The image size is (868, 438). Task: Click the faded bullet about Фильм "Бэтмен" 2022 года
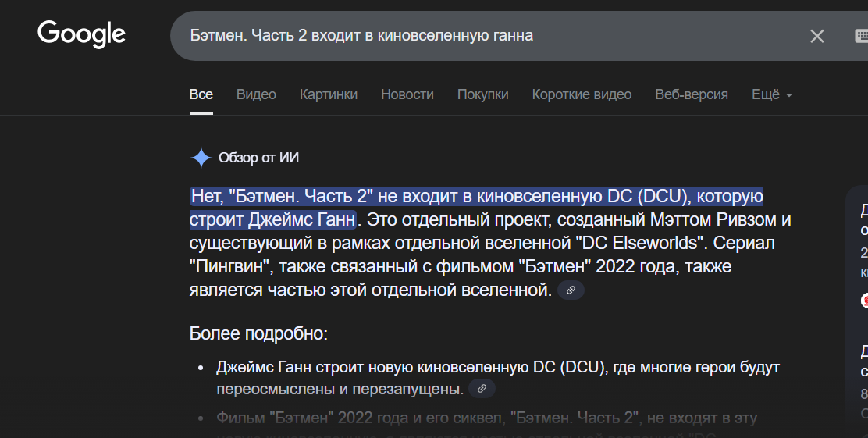coord(486,418)
